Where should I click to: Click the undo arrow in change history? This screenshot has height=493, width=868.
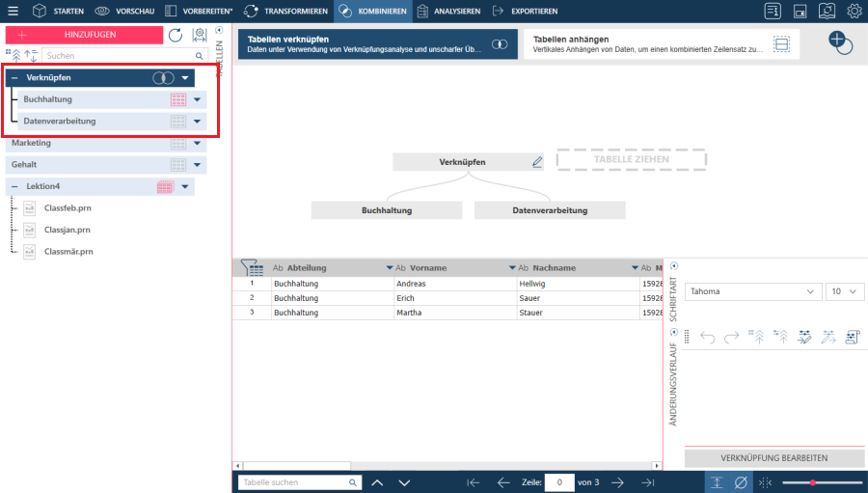(x=707, y=337)
